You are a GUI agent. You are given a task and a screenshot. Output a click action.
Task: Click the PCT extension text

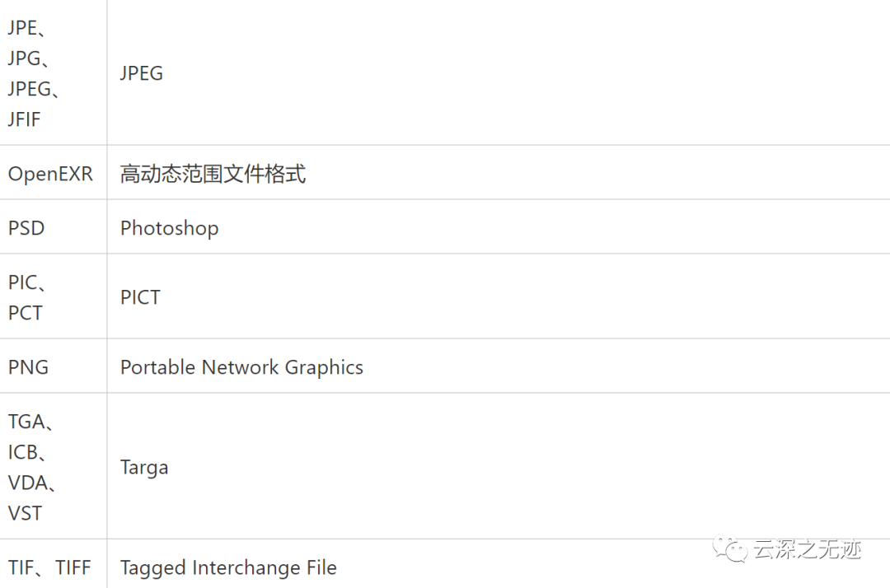tap(25, 313)
